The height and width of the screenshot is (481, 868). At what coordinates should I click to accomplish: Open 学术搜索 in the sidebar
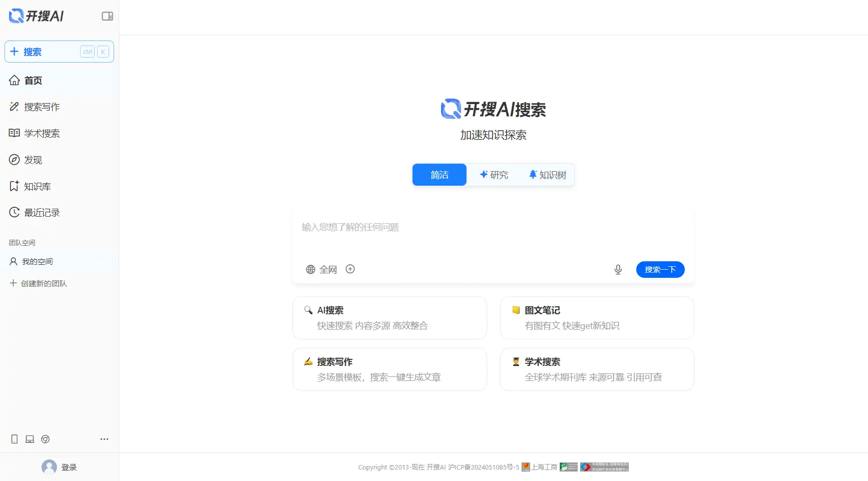59,133
